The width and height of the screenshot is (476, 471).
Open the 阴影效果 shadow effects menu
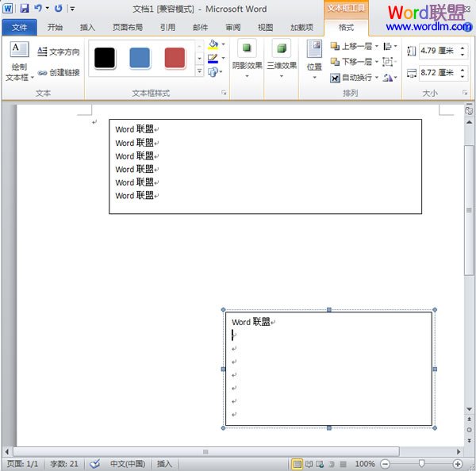pos(247,59)
